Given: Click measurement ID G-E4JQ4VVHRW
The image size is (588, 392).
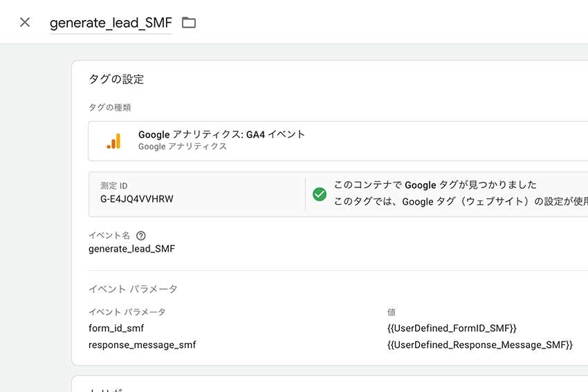Looking at the screenshot, I should [x=136, y=199].
